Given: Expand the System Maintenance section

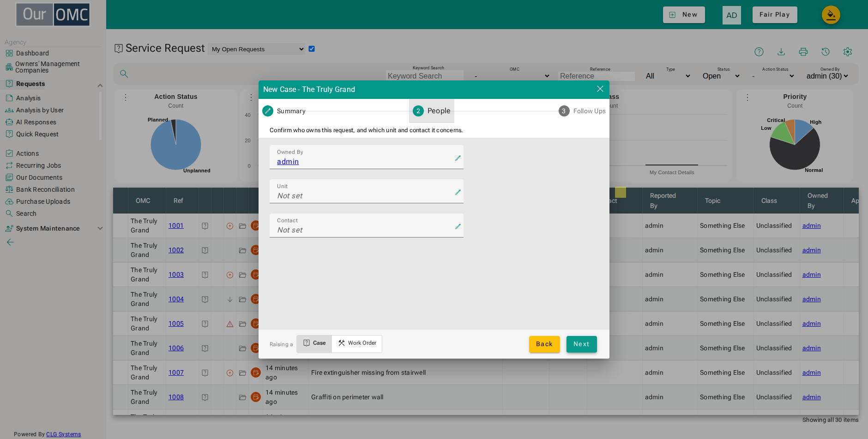Looking at the screenshot, I should [100, 228].
